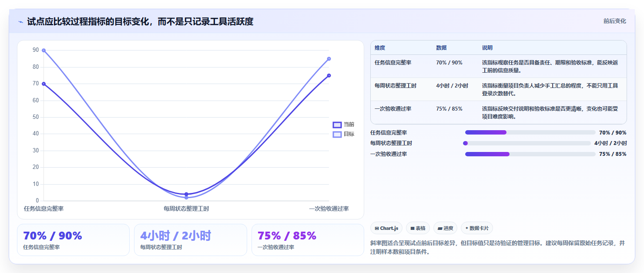Click the 表格 tag icon
This screenshot has height=273, width=644.
click(x=412, y=228)
